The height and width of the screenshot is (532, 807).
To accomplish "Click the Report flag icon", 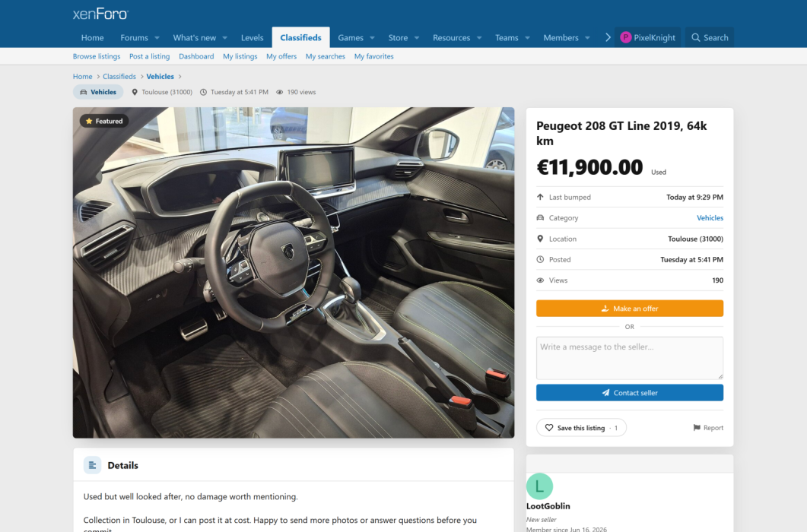I will pos(697,428).
